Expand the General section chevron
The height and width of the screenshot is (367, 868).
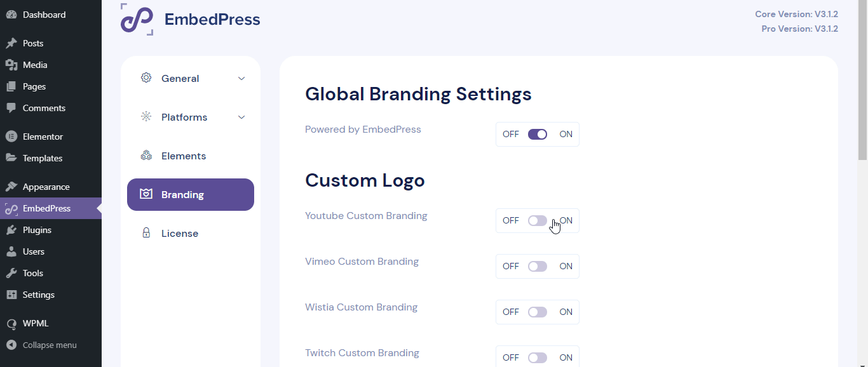pyautogui.click(x=241, y=78)
